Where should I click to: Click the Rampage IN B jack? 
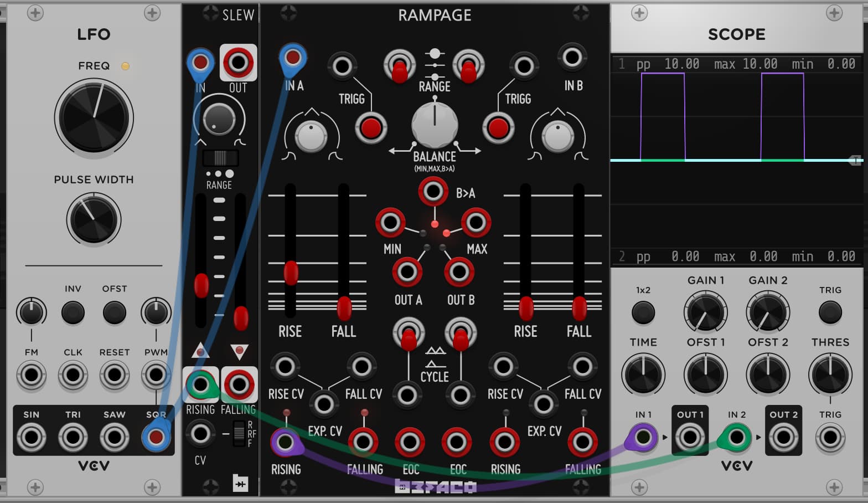pyautogui.click(x=572, y=57)
